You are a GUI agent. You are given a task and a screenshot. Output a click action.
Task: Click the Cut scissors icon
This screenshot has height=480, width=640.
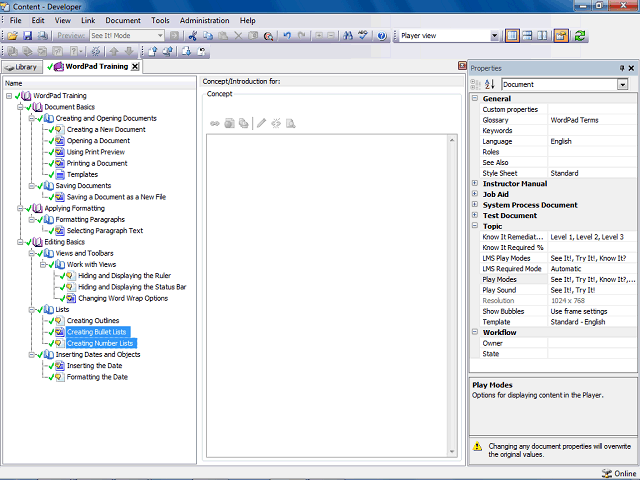tap(193, 36)
